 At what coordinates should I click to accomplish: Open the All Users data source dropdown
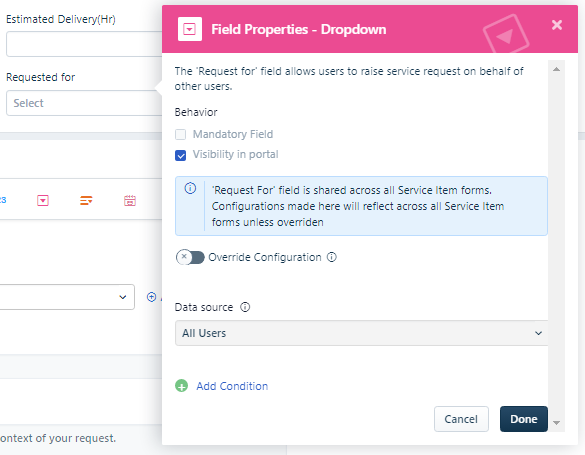[361, 333]
